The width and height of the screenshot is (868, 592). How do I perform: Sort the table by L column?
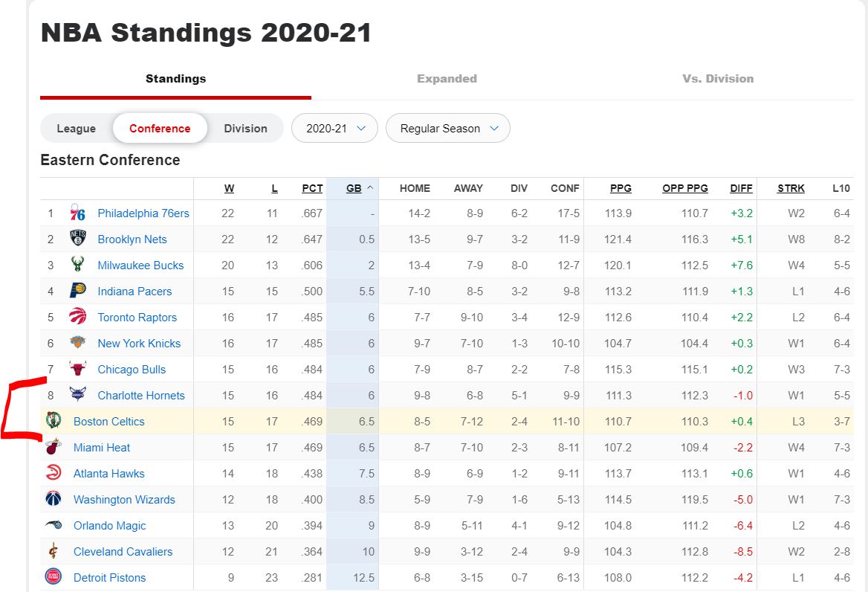click(274, 188)
